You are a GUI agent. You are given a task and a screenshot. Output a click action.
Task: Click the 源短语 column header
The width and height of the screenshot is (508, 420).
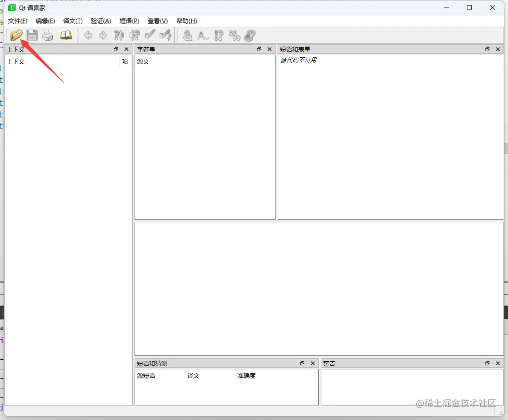click(x=160, y=375)
